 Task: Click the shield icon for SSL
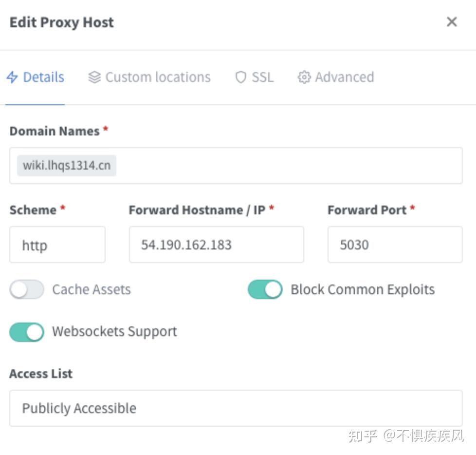(241, 77)
